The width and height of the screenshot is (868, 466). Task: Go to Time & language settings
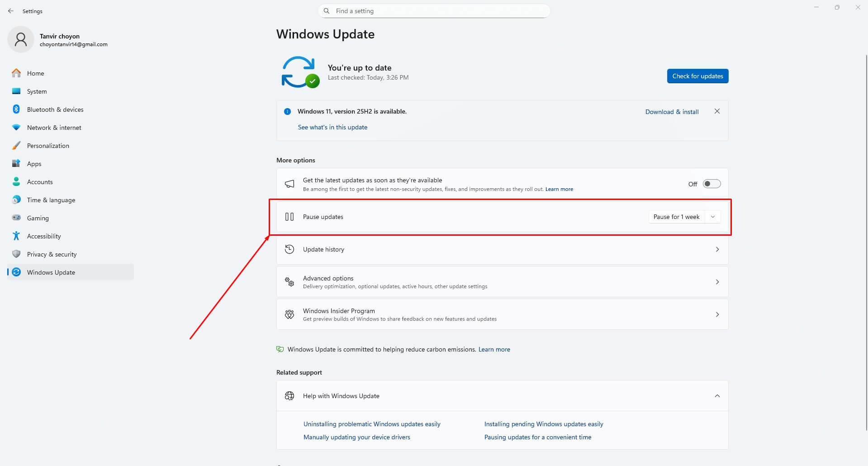71,200
